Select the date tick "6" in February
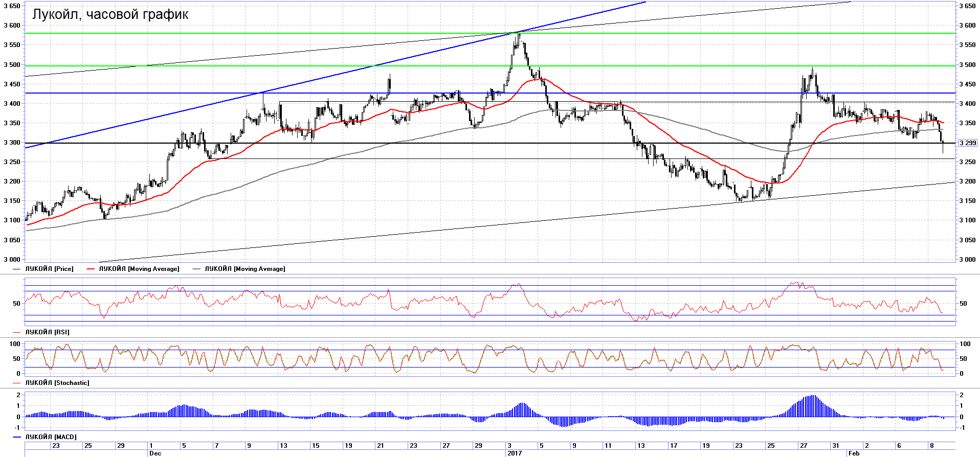 pyautogui.click(x=899, y=446)
